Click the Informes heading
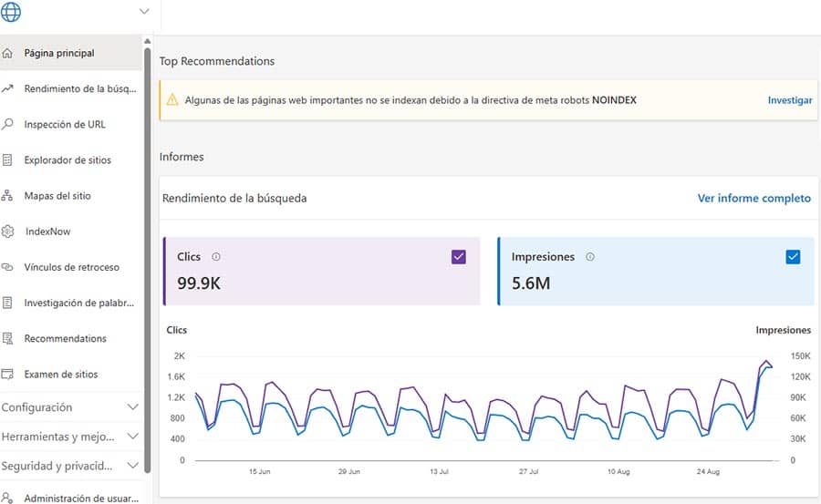This screenshot has width=821, height=504. [x=182, y=157]
